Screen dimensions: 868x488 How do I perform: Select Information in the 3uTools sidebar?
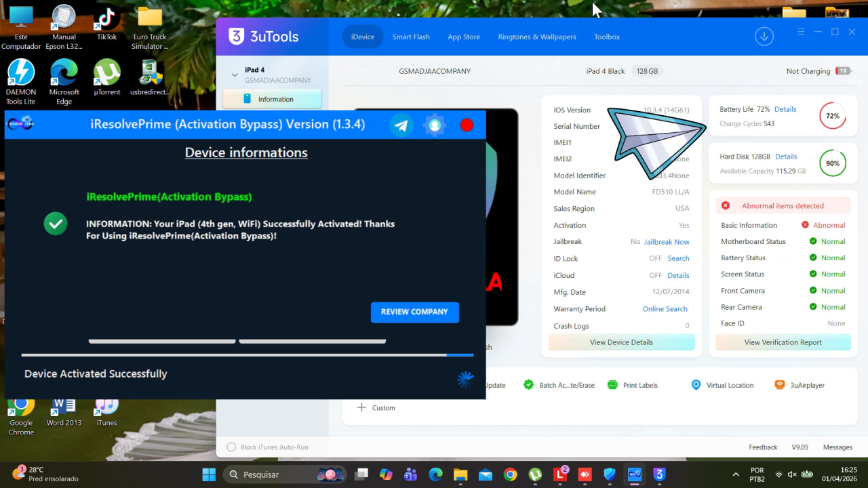272,99
